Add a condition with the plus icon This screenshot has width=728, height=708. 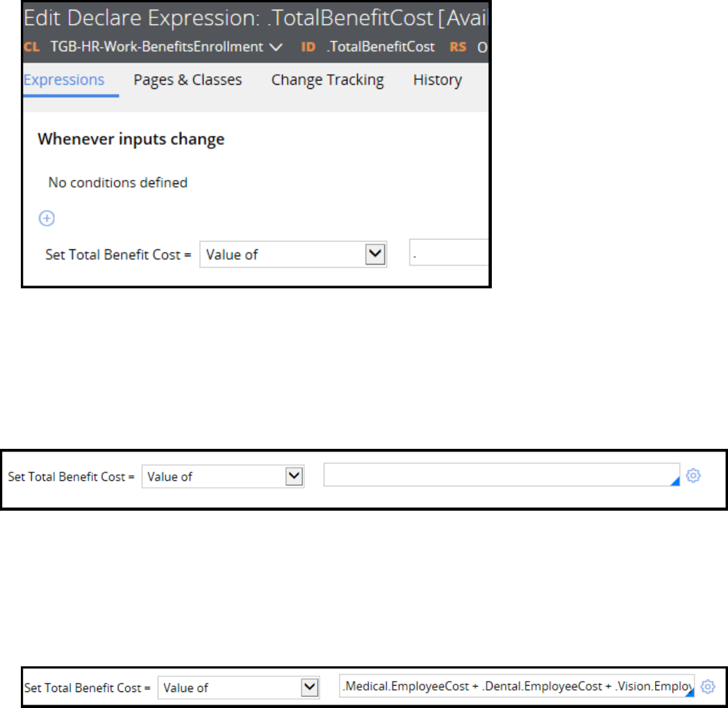click(47, 218)
